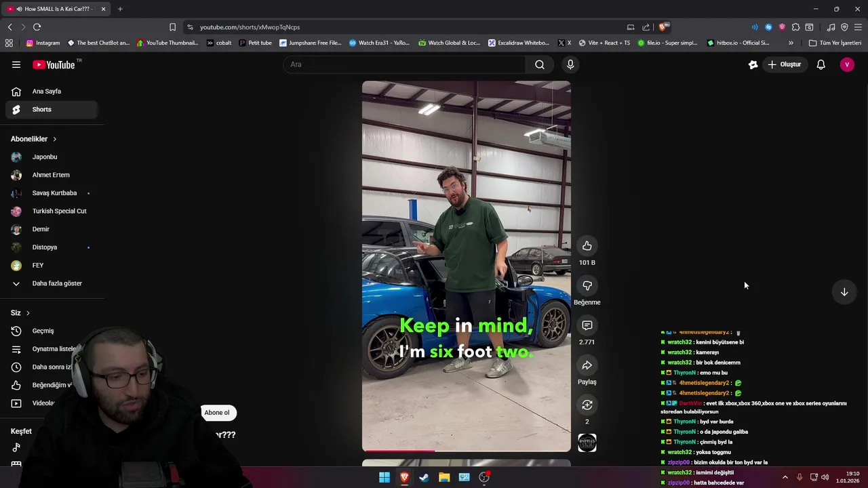Show hidden system tray icons
Screen dimensions: 868x488
(x=785, y=477)
